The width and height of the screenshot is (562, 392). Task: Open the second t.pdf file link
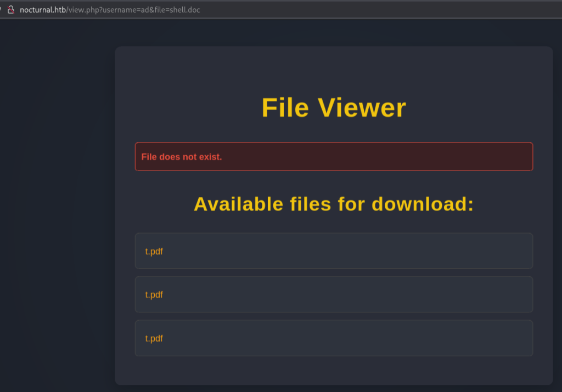[154, 295]
